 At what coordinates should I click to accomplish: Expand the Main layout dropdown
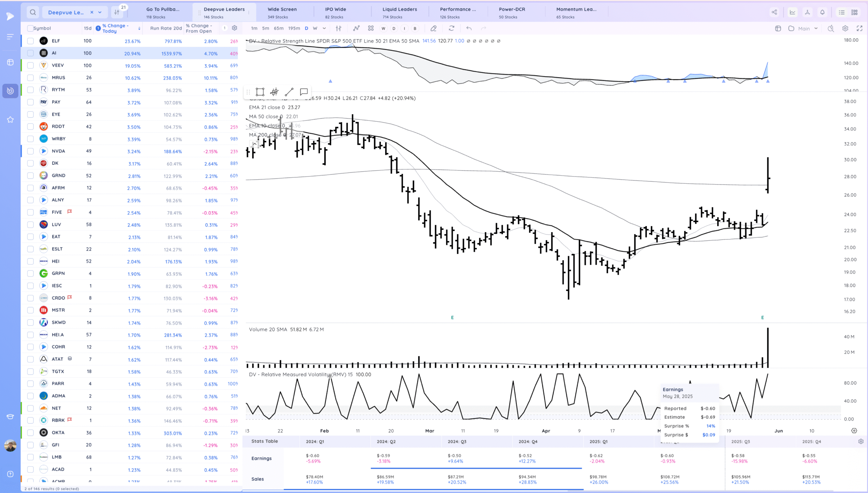click(816, 28)
